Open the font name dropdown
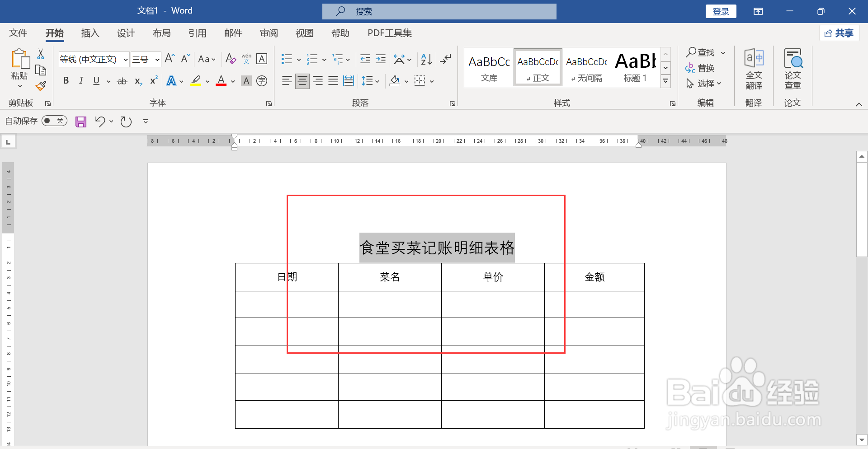 coord(126,59)
